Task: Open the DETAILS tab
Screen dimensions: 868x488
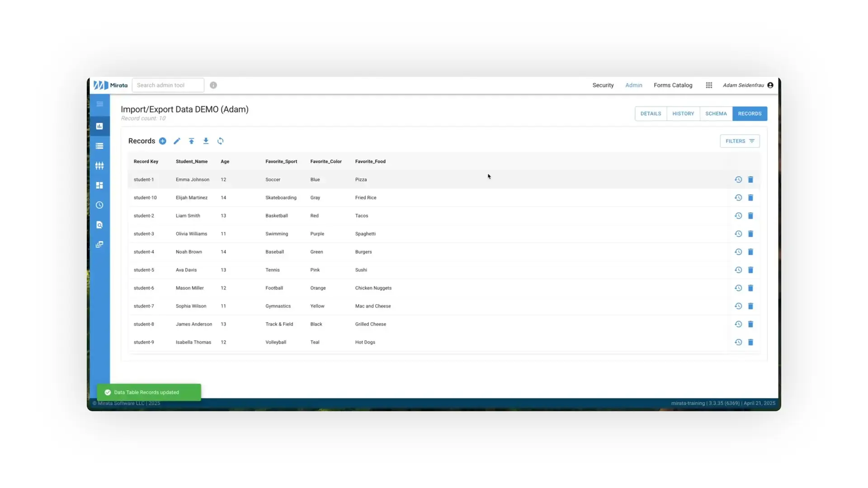Action: [650, 113]
